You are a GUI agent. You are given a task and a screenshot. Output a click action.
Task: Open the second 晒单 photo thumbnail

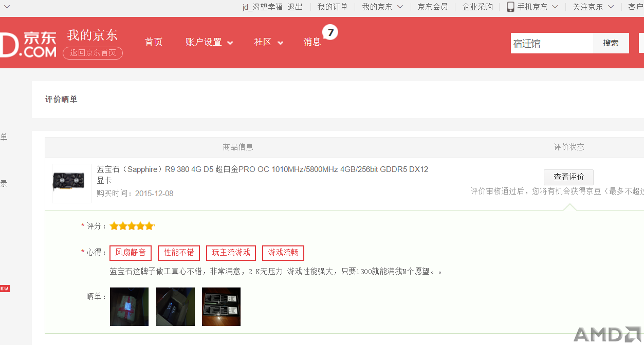[x=175, y=306]
